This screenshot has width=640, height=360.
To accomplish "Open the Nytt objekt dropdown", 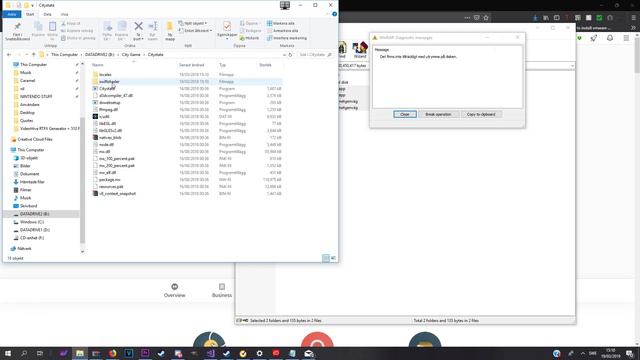I will (x=193, y=23).
